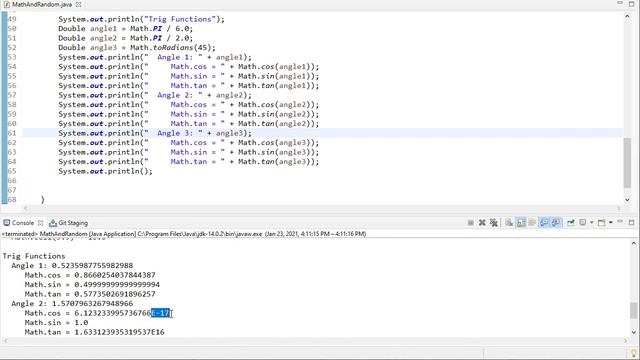Image resolution: width=640 pixels, height=360 pixels.
Task: Click the console vertical scrollbar down arrow
Action: point(633,332)
